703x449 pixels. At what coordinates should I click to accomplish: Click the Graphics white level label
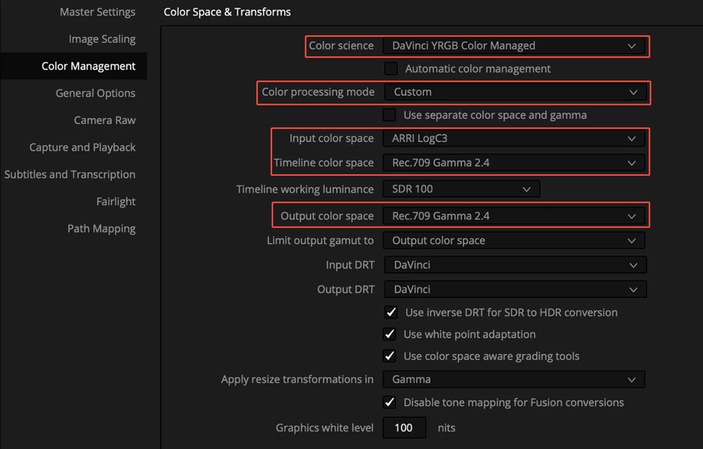(324, 428)
